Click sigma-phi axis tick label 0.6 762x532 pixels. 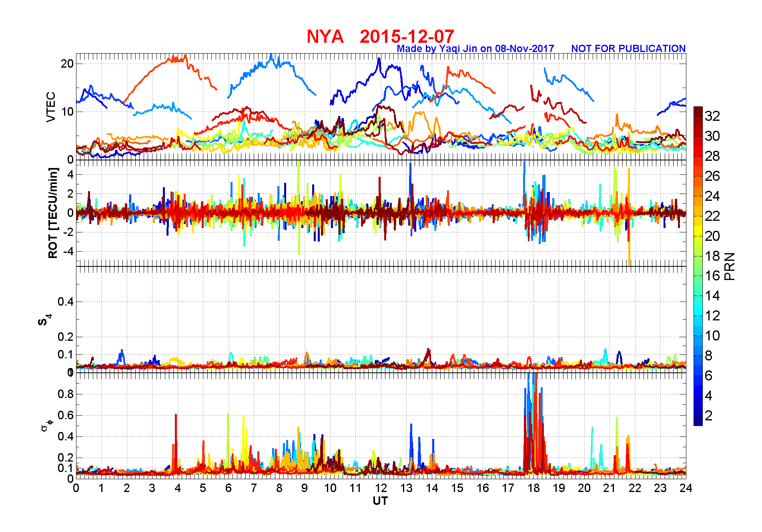[66, 415]
